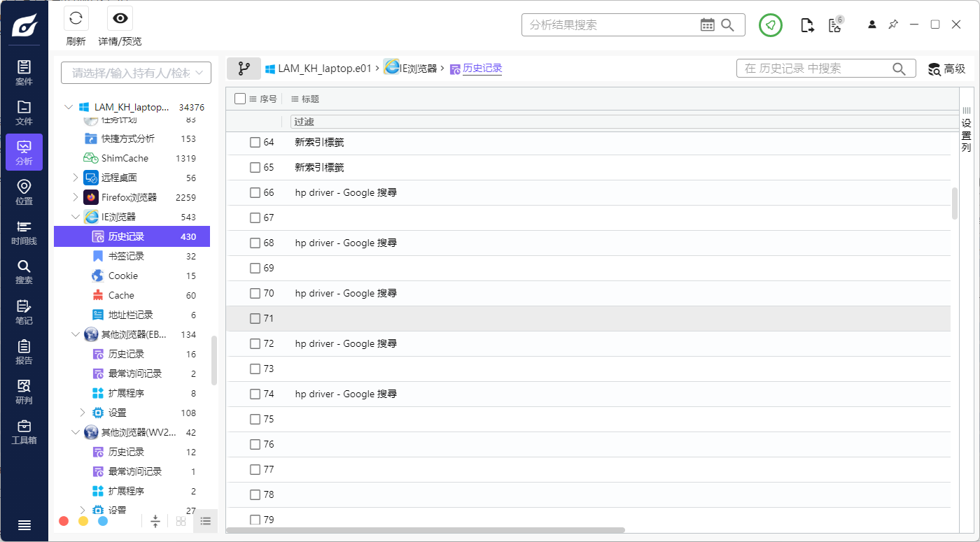Tick the checkbox for row 75
Viewport: 980px width, 542px height.
tap(255, 419)
